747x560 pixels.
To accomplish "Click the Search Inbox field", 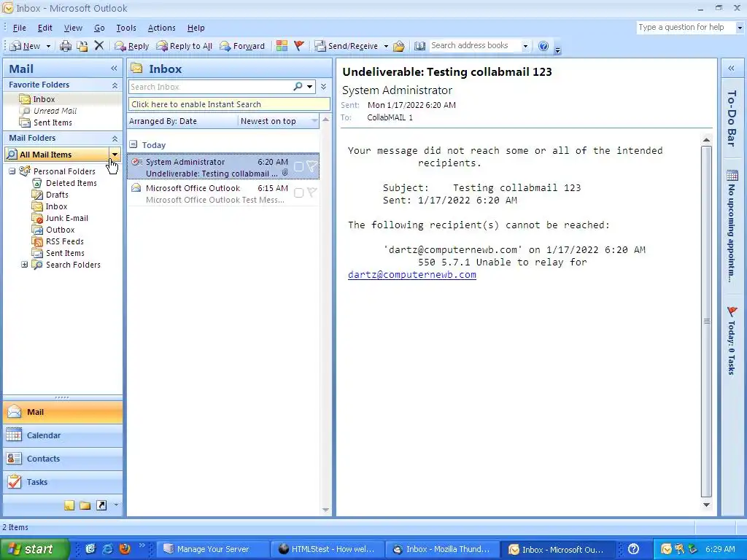I will tap(210, 87).
